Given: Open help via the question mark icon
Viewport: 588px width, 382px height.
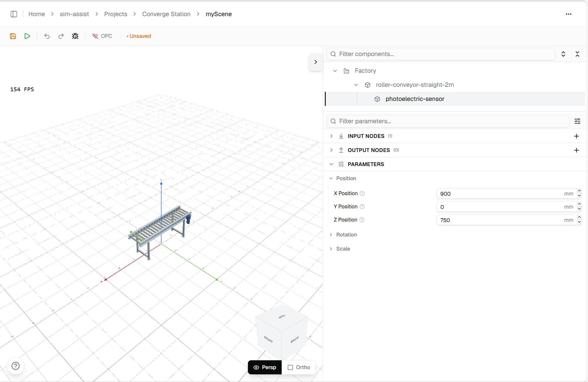Looking at the screenshot, I should coord(16,366).
